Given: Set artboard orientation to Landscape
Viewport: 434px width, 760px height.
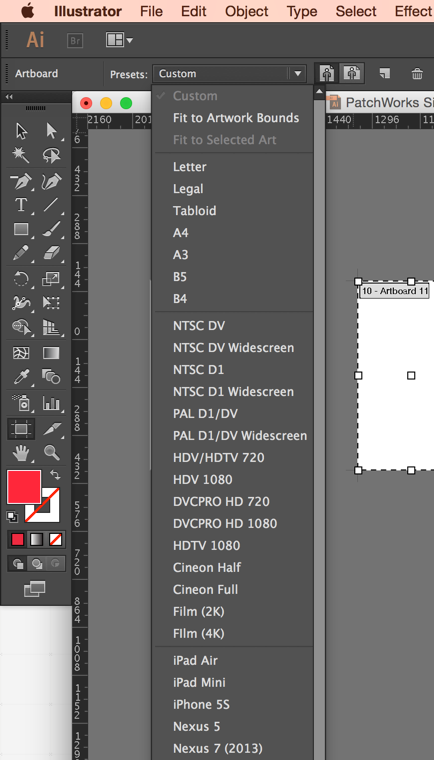Looking at the screenshot, I should click(x=351, y=73).
